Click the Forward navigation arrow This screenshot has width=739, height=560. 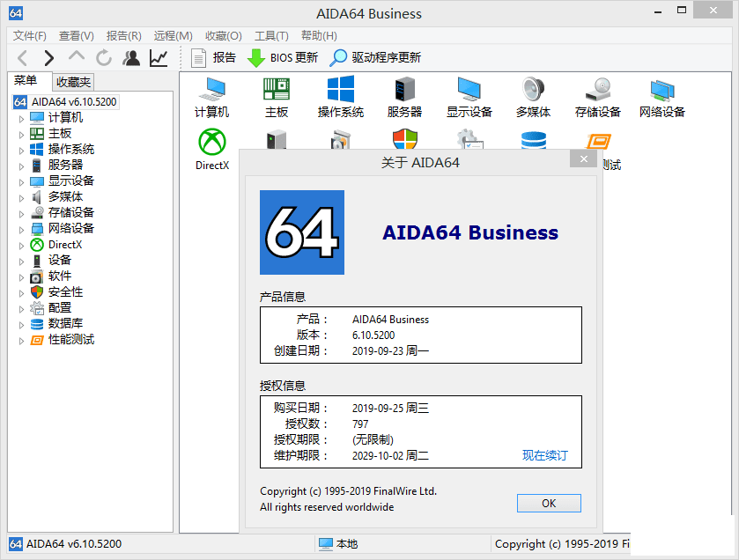[x=48, y=58]
